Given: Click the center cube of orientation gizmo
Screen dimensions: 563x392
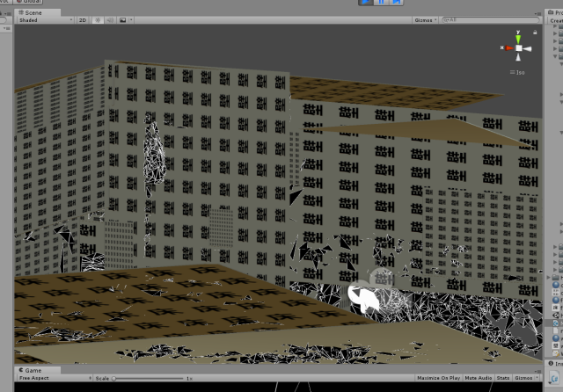Looking at the screenshot, I should click(519, 48).
